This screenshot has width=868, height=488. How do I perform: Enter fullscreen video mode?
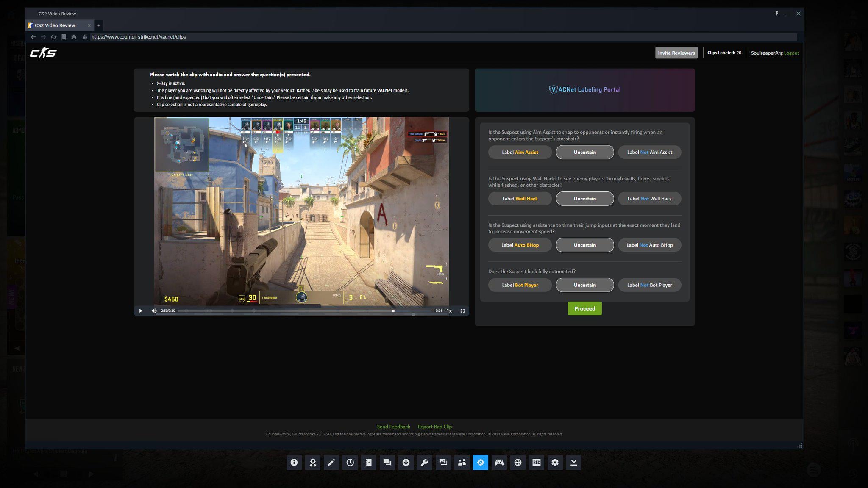[462, 311]
